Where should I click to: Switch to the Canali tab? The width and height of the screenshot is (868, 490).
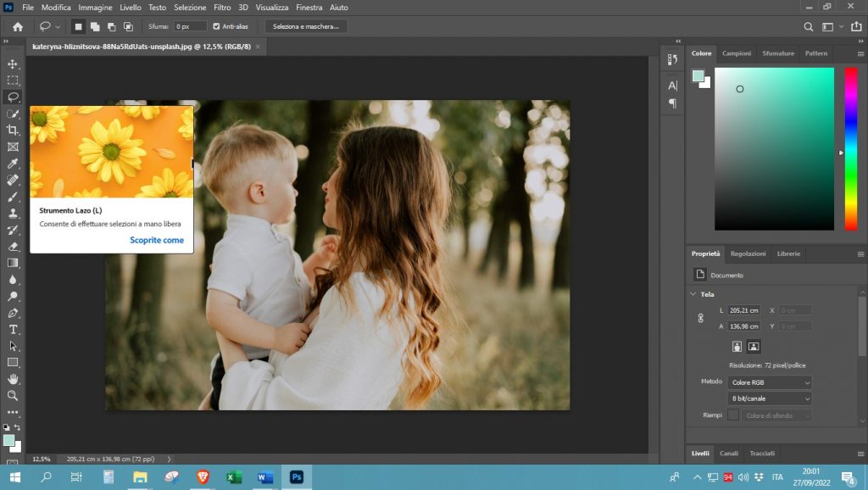728,454
